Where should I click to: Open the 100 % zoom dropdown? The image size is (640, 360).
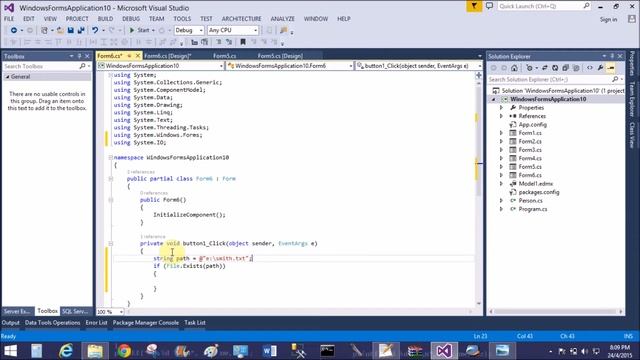tap(110, 312)
